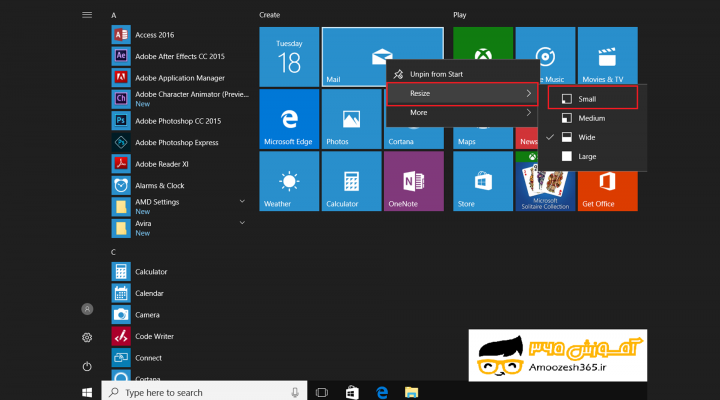Open the Xbox tile
The height and width of the screenshot is (400, 720).
[x=483, y=43]
